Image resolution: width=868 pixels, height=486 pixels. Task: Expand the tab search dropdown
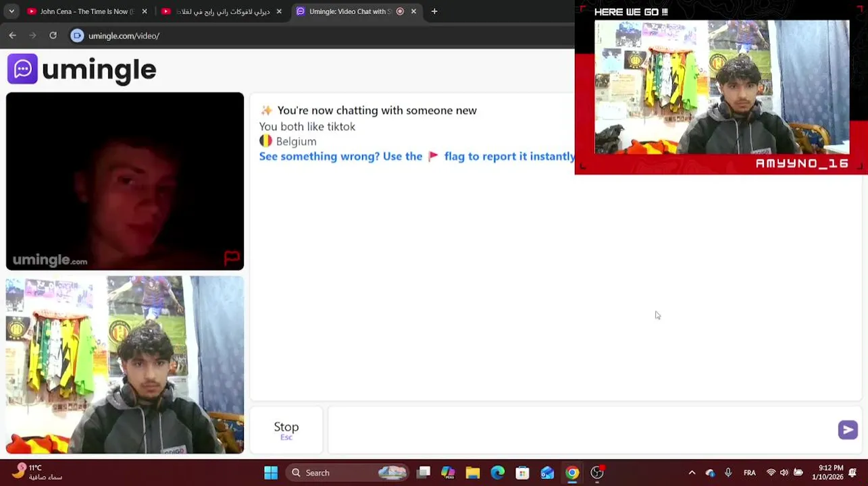tap(11, 11)
